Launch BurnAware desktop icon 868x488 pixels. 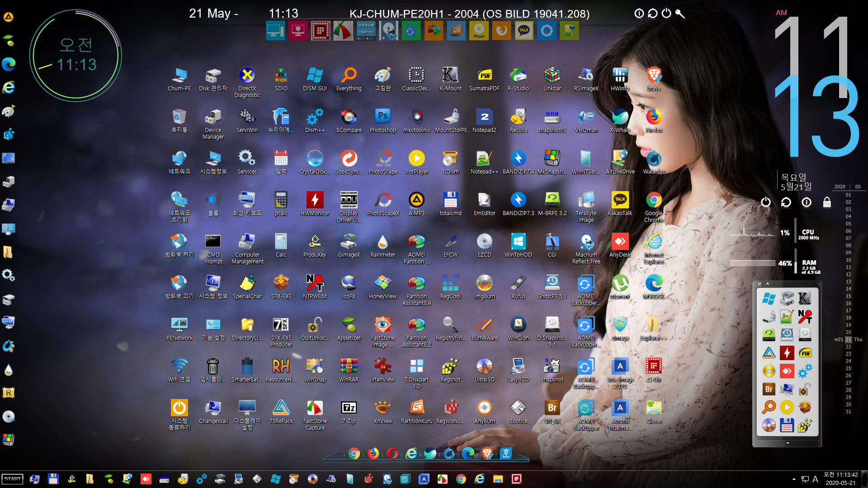[x=484, y=329]
